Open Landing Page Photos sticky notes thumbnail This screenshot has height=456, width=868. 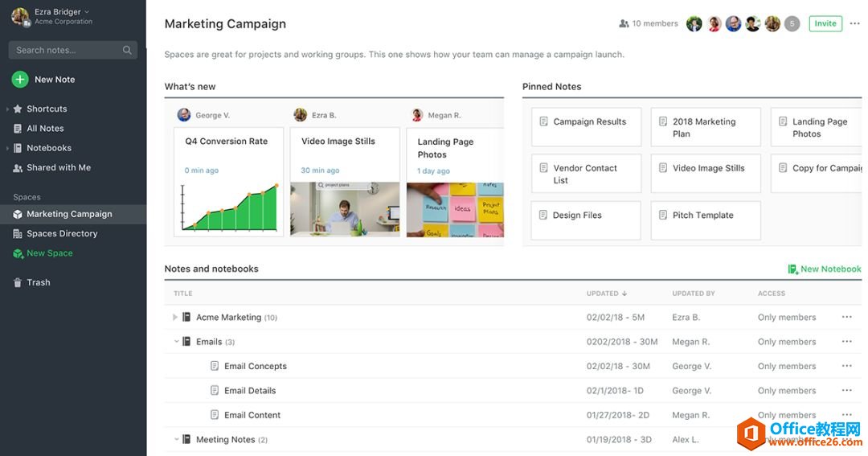tap(455, 209)
